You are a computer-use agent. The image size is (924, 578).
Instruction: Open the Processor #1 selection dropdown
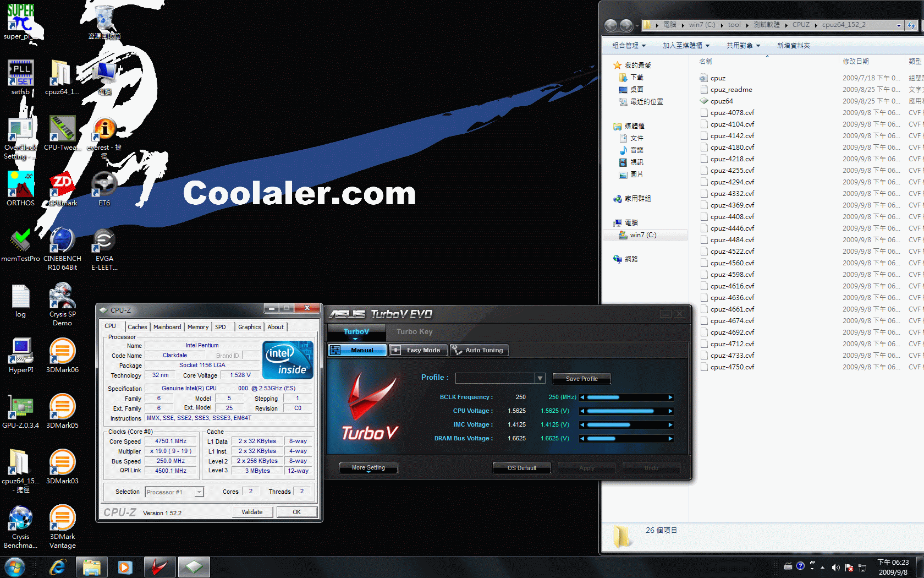174,492
